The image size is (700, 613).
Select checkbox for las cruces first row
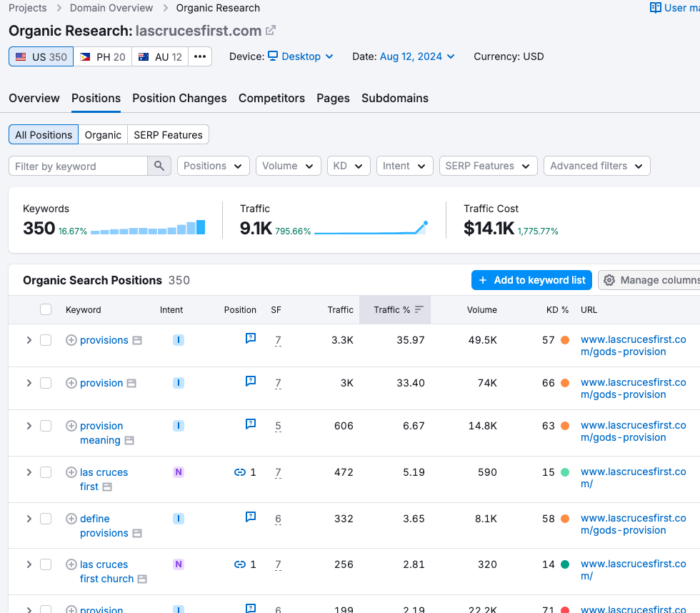[x=46, y=472]
